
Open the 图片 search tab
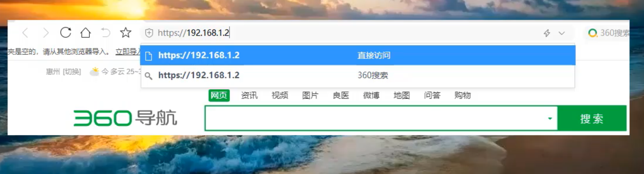click(310, 95)
